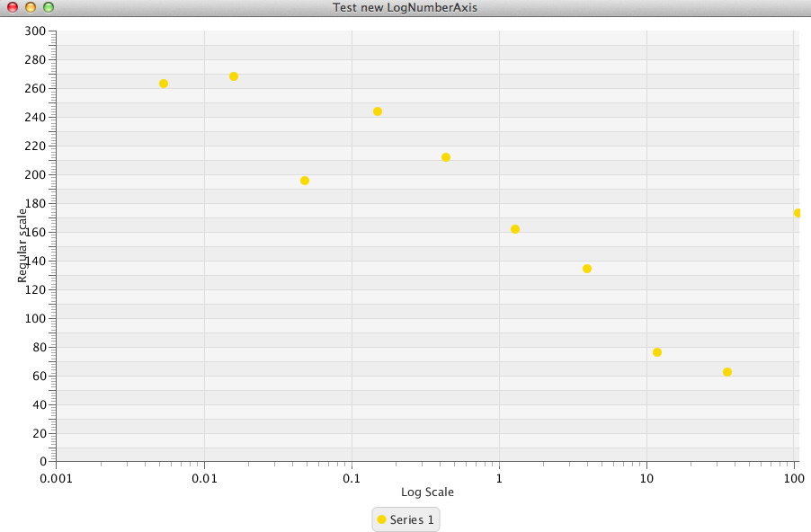Click the yellow Series 1 legend dot
Screen dimensions: 811x532
click(x=381, y=519)
